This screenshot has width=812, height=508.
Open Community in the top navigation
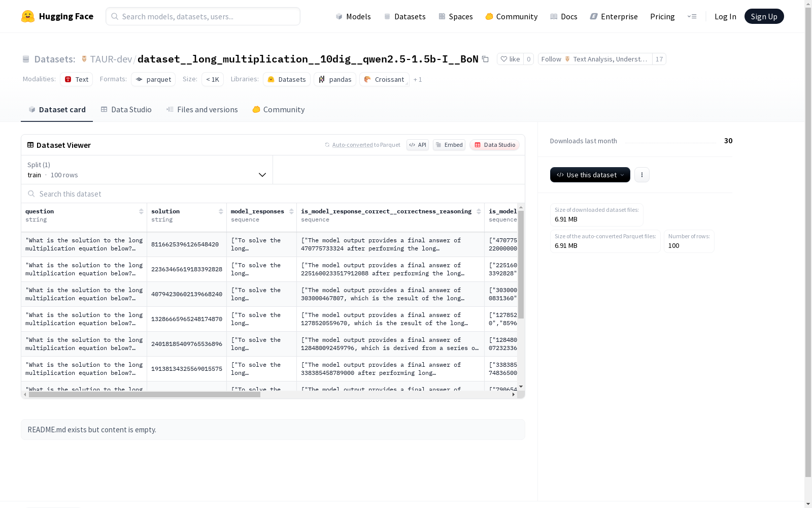(512, 16)
